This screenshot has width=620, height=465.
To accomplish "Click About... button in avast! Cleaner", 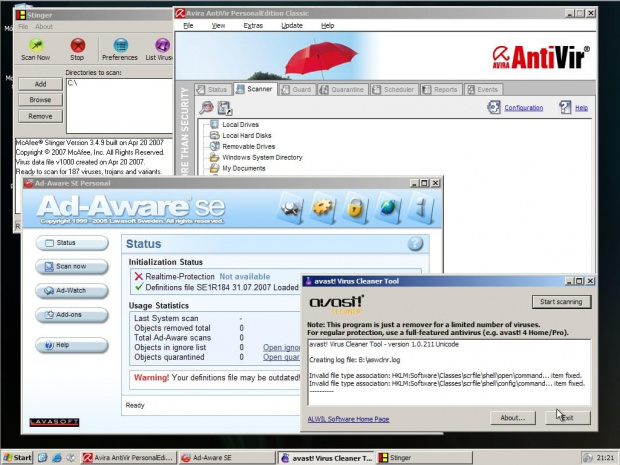I will tap(513, 418).
